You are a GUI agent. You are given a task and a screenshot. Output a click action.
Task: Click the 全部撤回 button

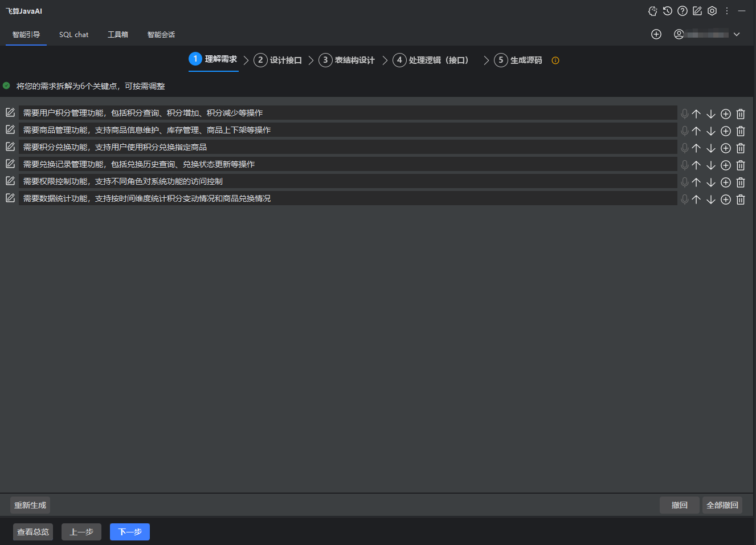click(722, 505)
